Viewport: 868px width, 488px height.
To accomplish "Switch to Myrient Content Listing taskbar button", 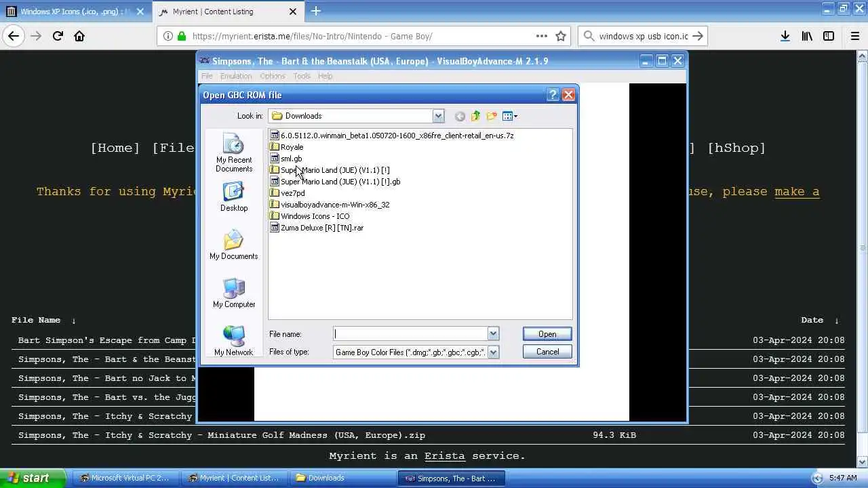I will coord(233,478).
